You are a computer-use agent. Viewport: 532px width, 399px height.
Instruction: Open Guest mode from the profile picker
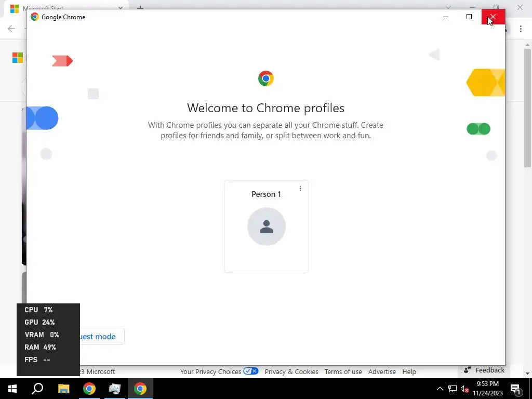pos(102,336)
